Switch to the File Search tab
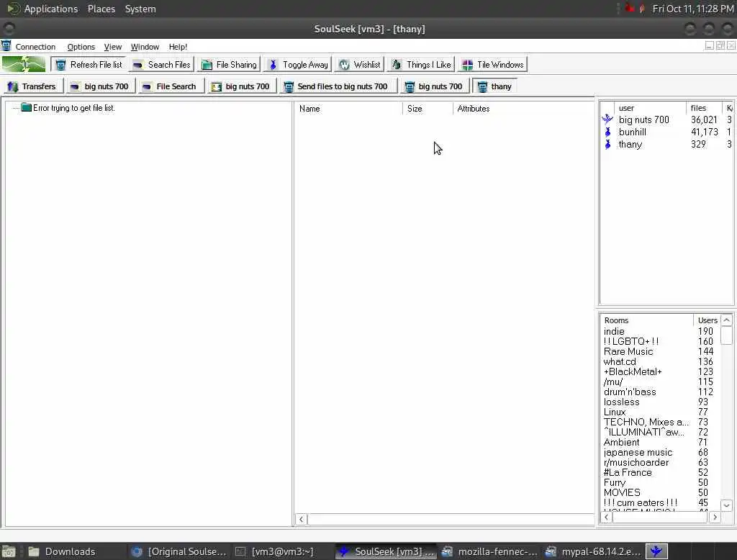This screenshot has width=737, height=560. (171, 86)
